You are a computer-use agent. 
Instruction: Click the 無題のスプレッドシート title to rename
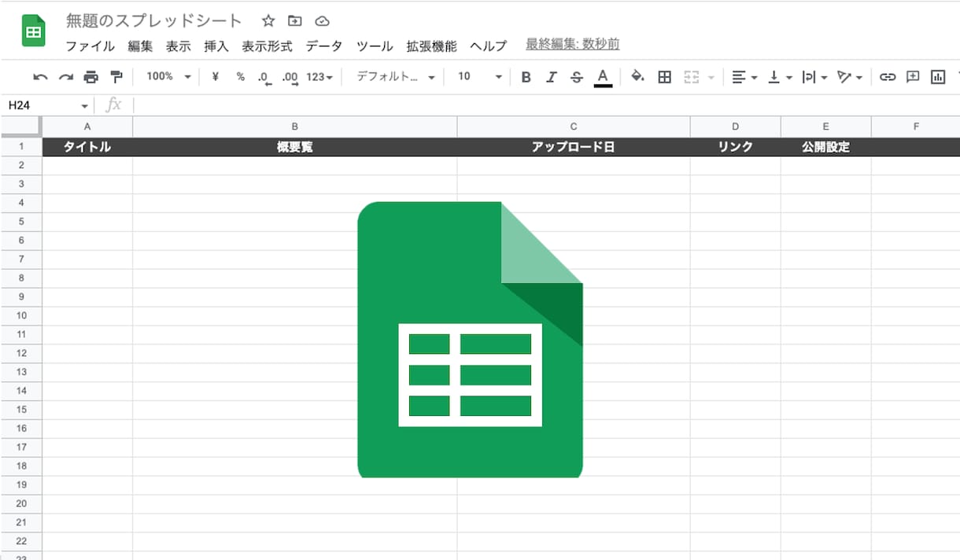pos(154,21)
